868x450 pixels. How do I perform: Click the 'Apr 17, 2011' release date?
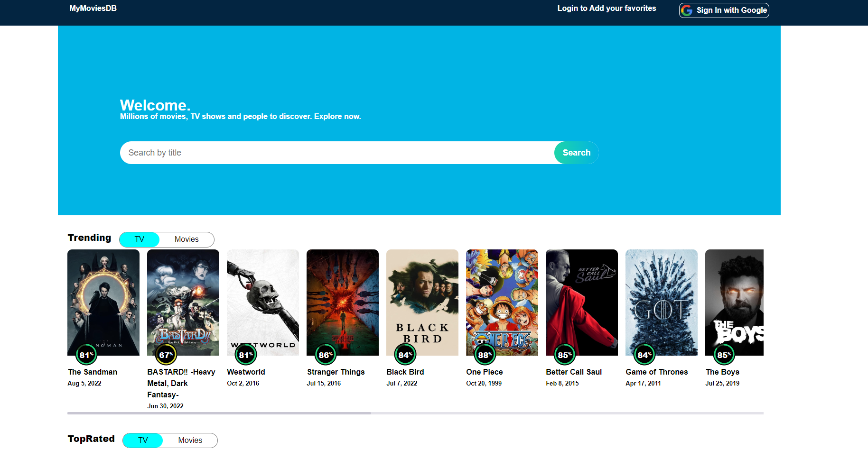(643, 384)
